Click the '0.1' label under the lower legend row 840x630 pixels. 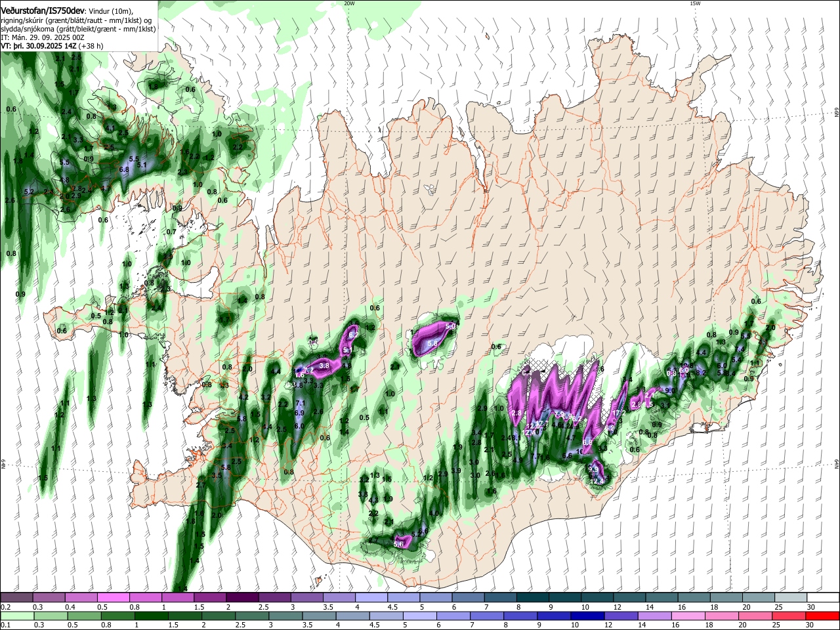click(6, 625)
